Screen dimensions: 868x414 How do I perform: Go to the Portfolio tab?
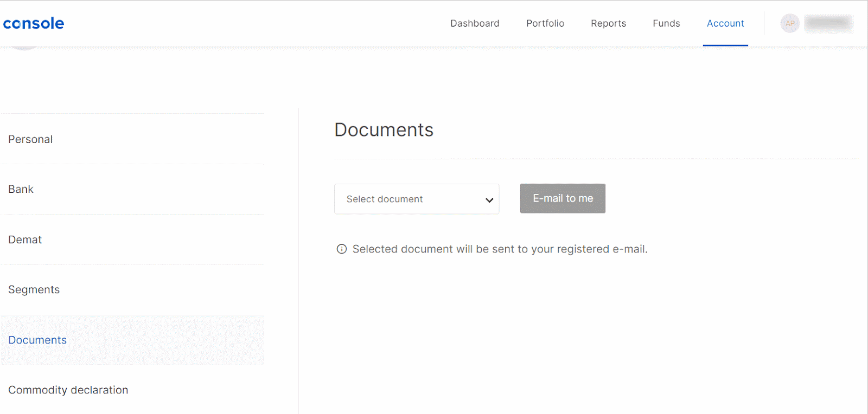coord(545,23)
